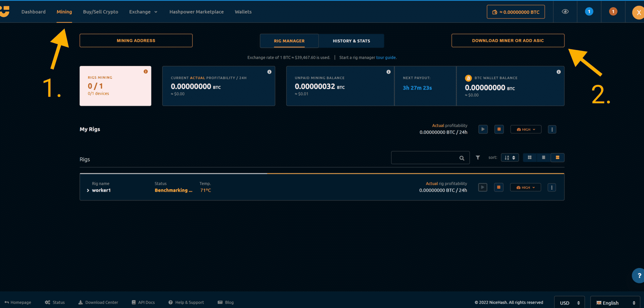Stop worker1 rig with stop icon
The width and height of the screenshot is (644, 308).
(499, 188)
